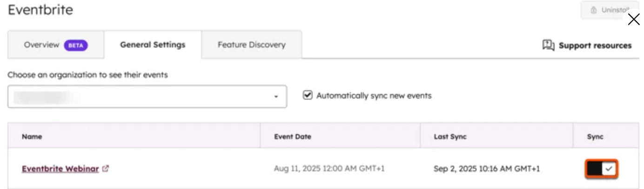
Task: Select the blurred organization name in dropdown
Action: click(45, 97)
